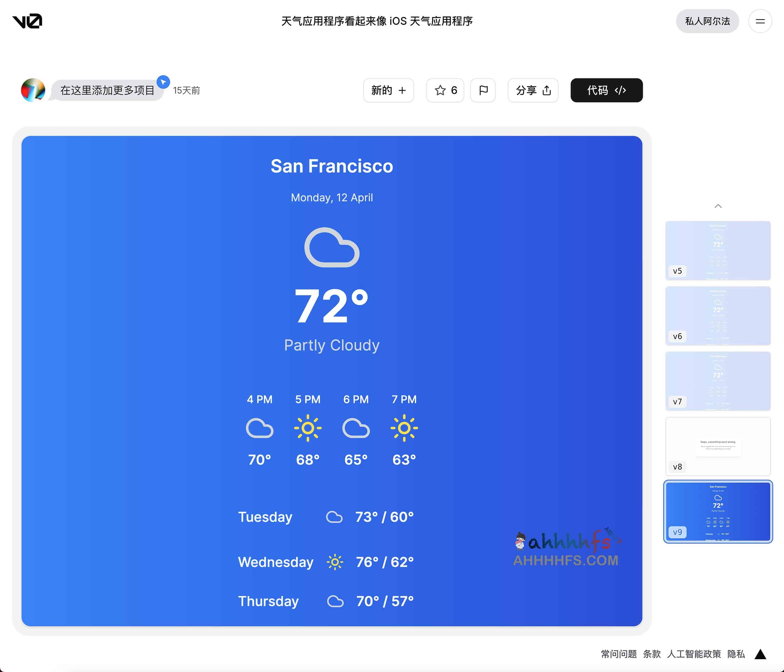784x672 pixels.
Task: Click the blue cursor badge icon
Action: pyautogui.click(x=163, y=82)
